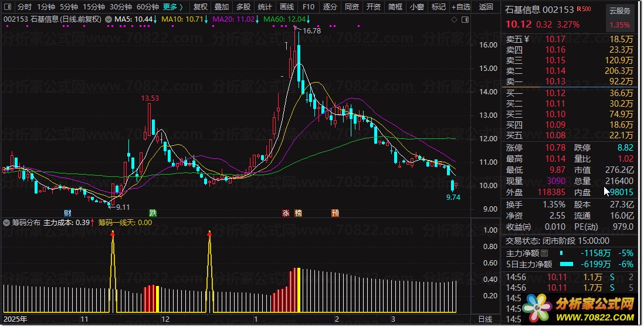Image resolution: width=644 pixels, height=327 pixels.
Task: Click the 预 forecast event marker
Action: (x=335, y=213)
